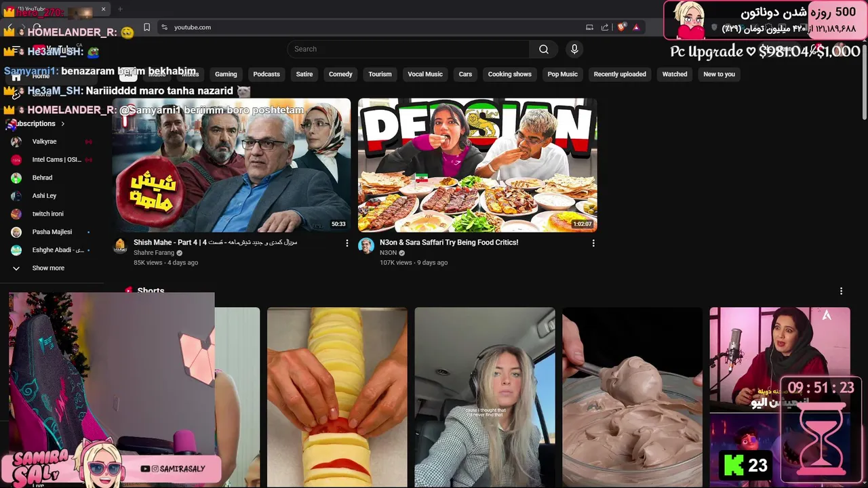Open the Subscriptions section in the sidebar
The image size is (868, 488).
tap(39, 123)
